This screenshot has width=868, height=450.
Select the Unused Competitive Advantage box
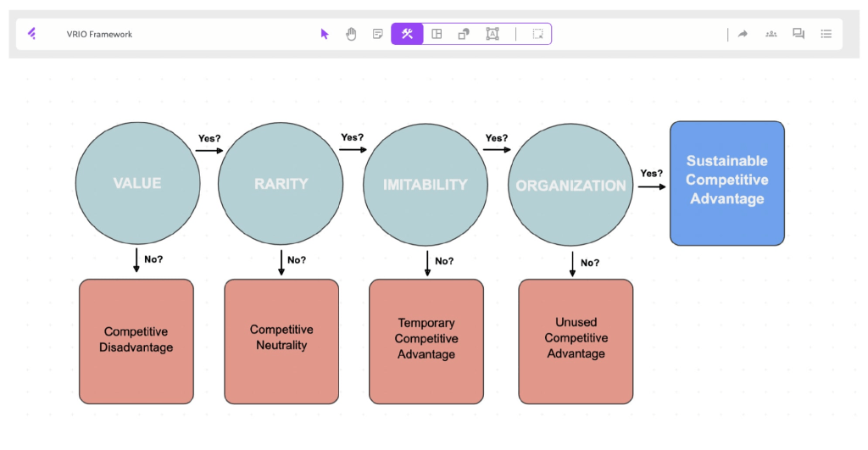click(576, 340)
